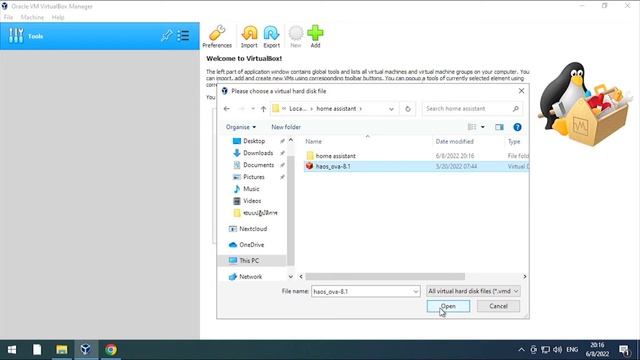Image resolution: width=640 pixels, height=360 pixels.
Task: Go up one folder level
Action: pos(263,109)
